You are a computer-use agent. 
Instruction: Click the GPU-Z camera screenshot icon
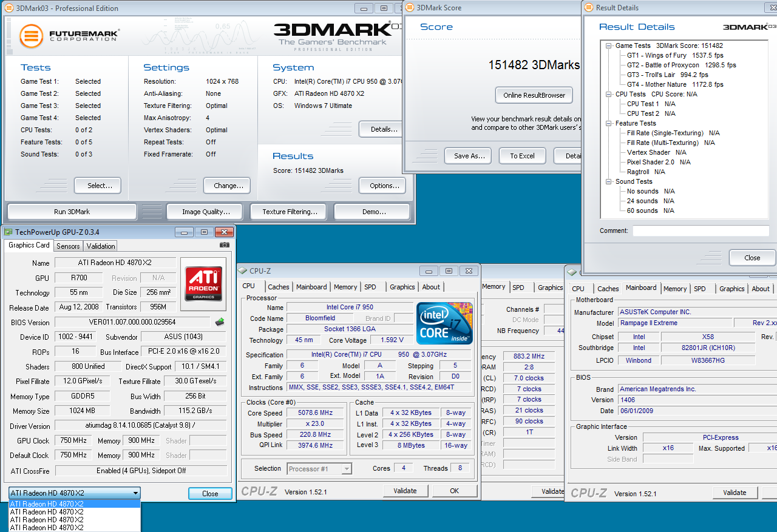[x=225, y=245]
